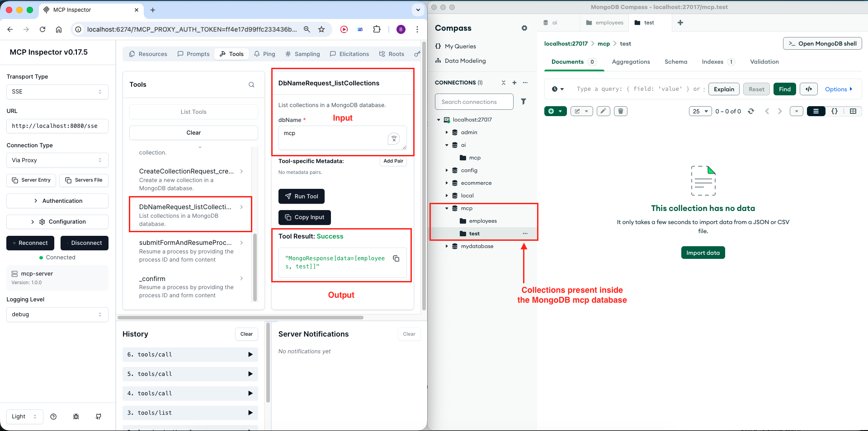The image size is (868, 431).
Task: Open the GitHub icon in MCP Inspector sidebar
Action: point(99,417)
